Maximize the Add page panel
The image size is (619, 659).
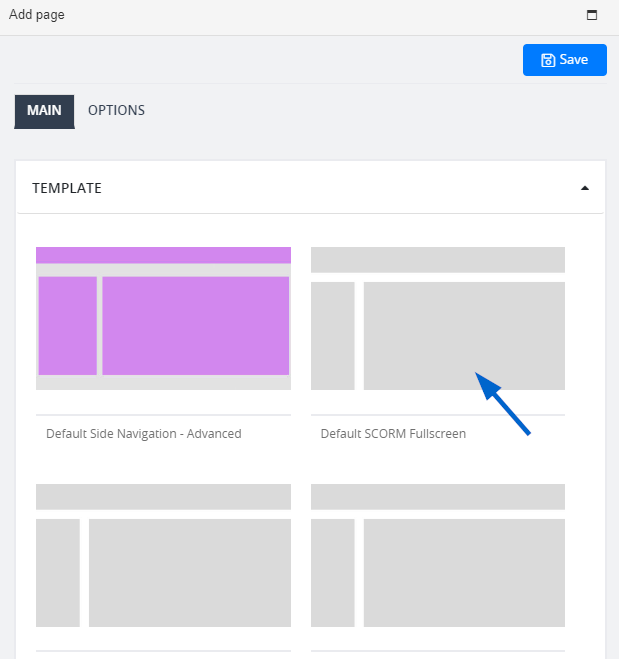[x=592, y=15]
